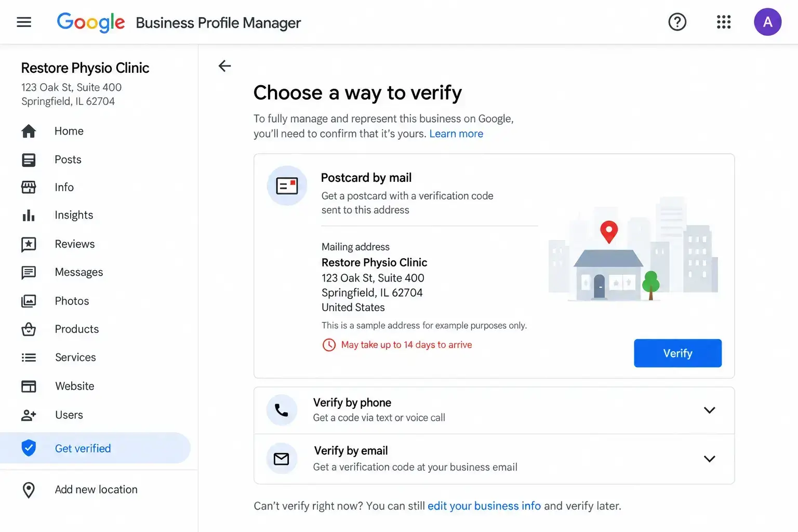This screenshot has height=532, width=798.
Task: Select the Verify by phone option title
Action: click(352, 403)
